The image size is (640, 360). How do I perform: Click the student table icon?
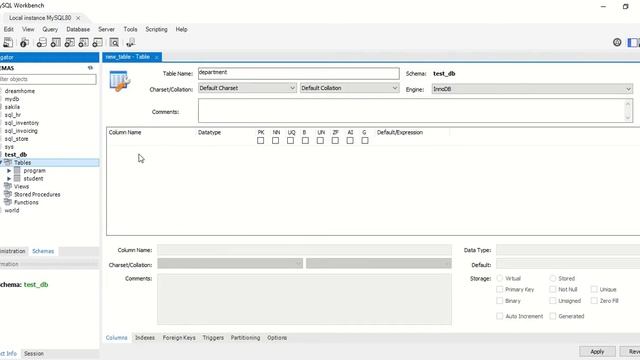pos(17,178)
